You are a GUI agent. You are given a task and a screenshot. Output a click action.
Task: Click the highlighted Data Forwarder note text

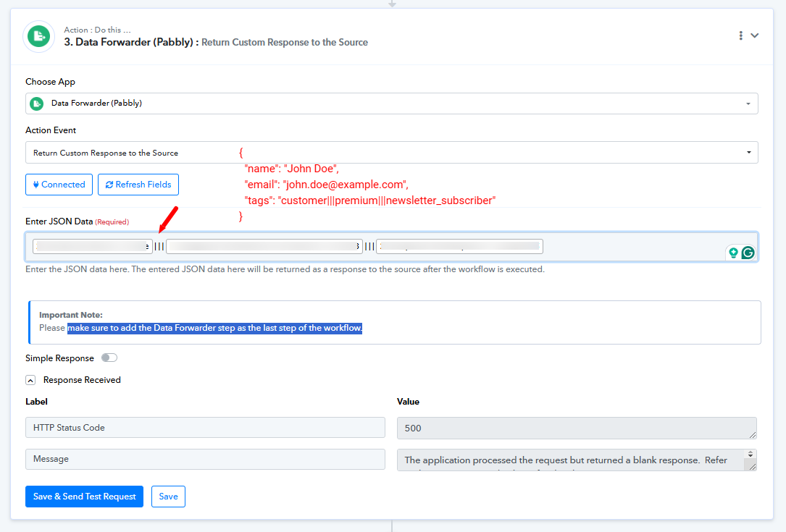coord(214,328)
